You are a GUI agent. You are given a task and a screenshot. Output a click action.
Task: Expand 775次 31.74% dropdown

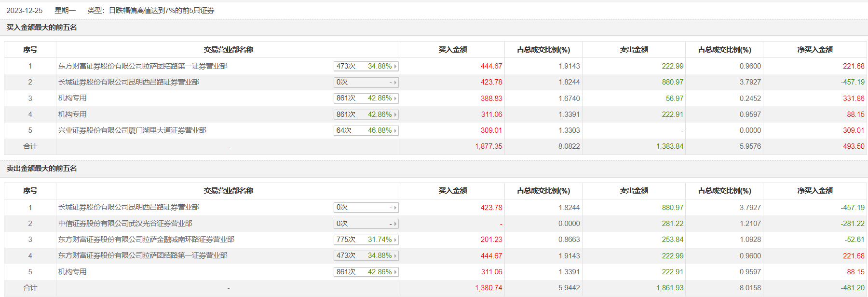click(x=366, y=240)
